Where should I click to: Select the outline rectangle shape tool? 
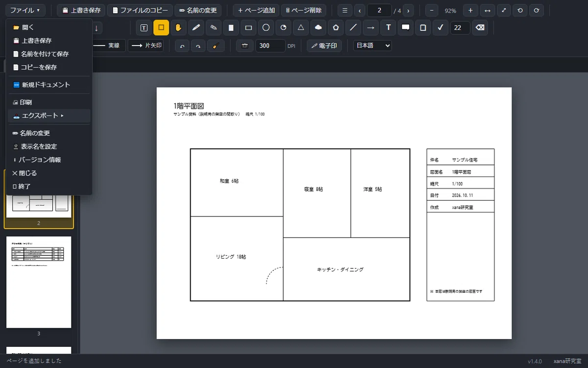pyautogui.click(x=248, y=28)
